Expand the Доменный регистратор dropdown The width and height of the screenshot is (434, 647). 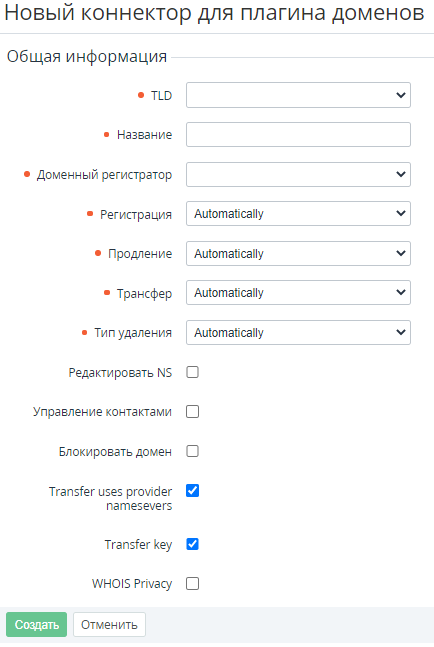coord(298,174)
